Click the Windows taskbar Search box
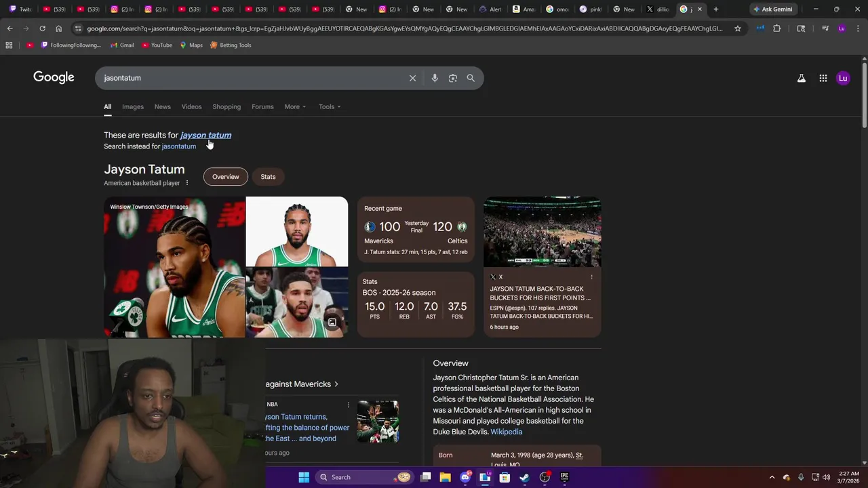 (365, 477)
